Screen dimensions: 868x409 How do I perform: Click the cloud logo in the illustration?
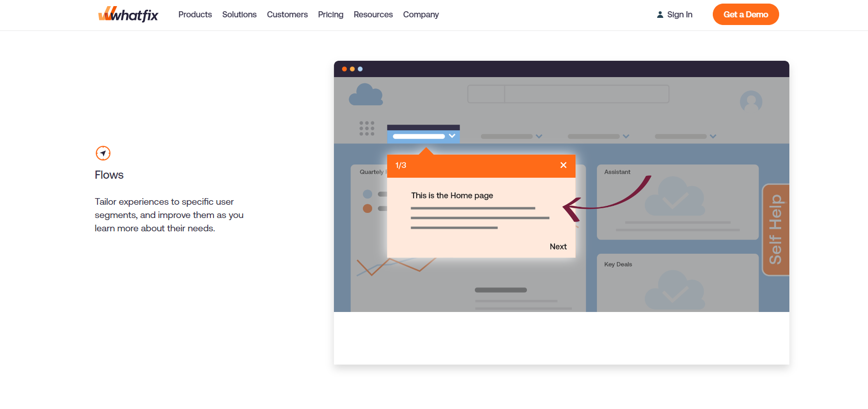366,95
